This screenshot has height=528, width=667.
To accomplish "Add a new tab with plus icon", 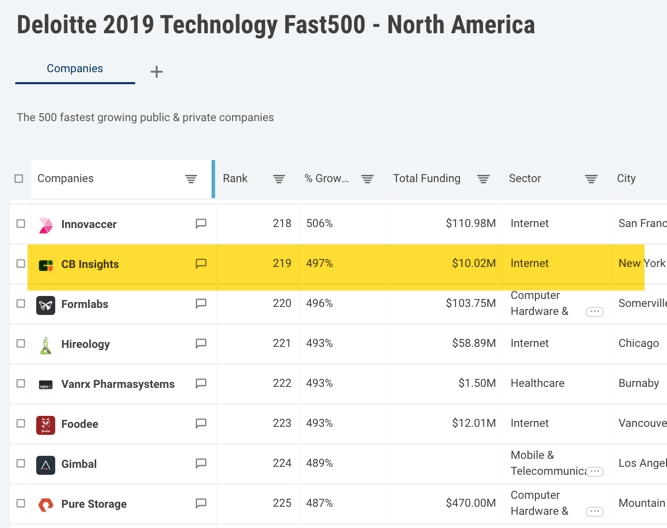I will (x=157, y=71).
